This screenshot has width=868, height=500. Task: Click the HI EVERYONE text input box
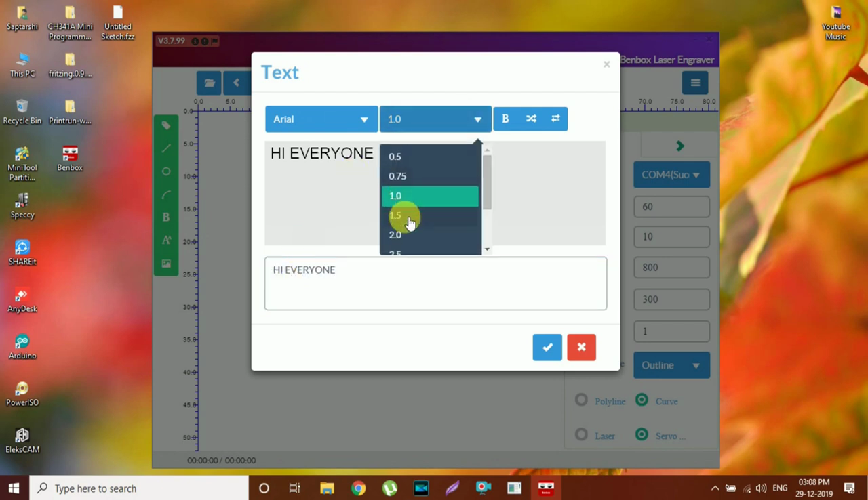pyautogui.click(x=435, y=283)
